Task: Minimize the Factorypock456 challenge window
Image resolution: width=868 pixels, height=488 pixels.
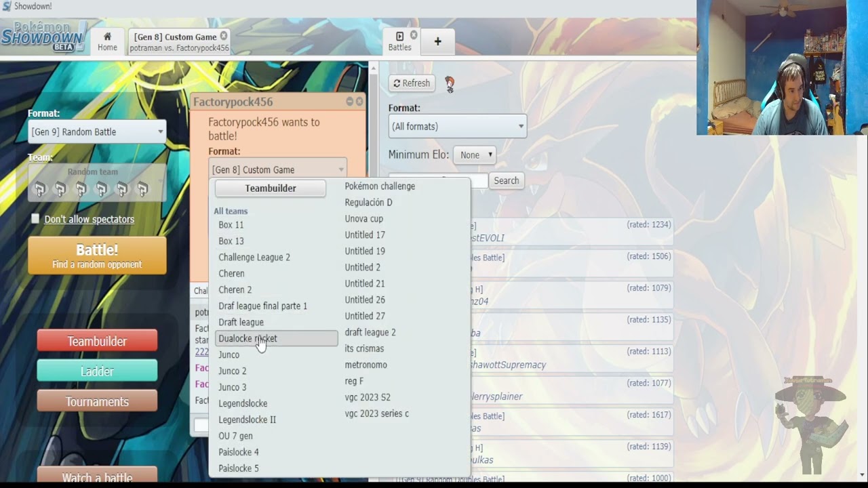Action: point(350,102)
